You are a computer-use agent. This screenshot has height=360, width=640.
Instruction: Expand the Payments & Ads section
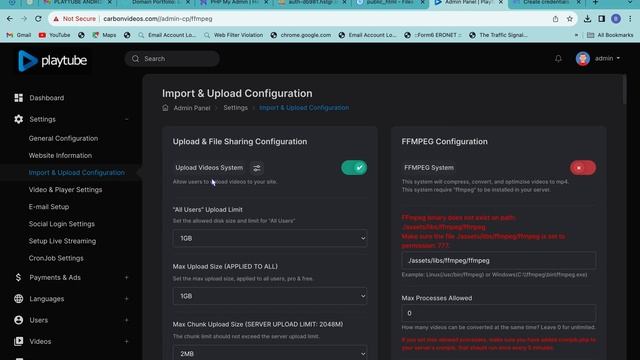(127, 278)
